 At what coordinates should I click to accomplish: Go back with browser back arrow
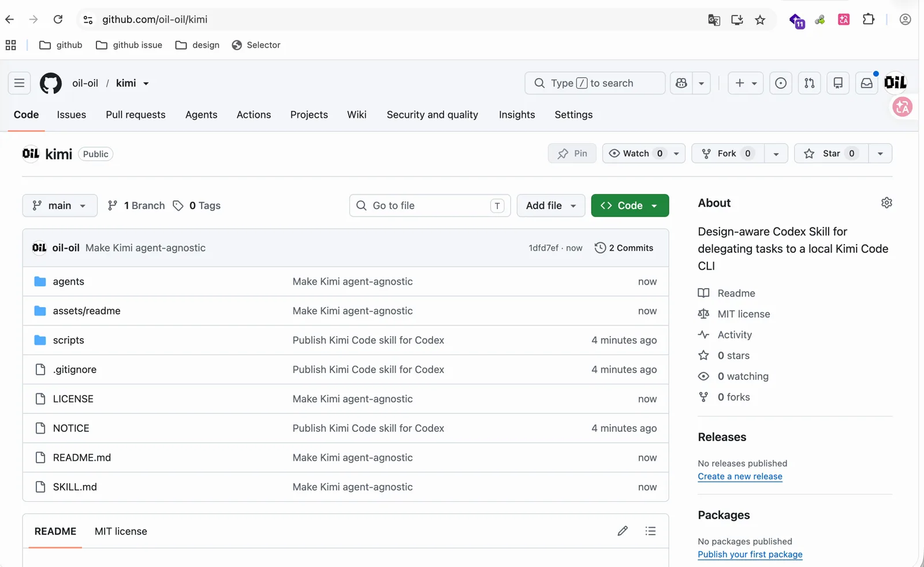[x=10, y=20]
